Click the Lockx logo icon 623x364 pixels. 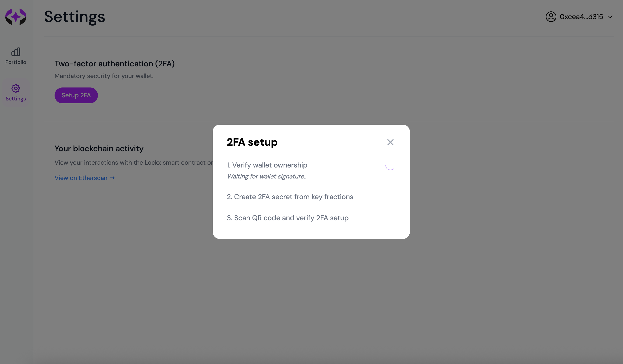pos(16,16)
